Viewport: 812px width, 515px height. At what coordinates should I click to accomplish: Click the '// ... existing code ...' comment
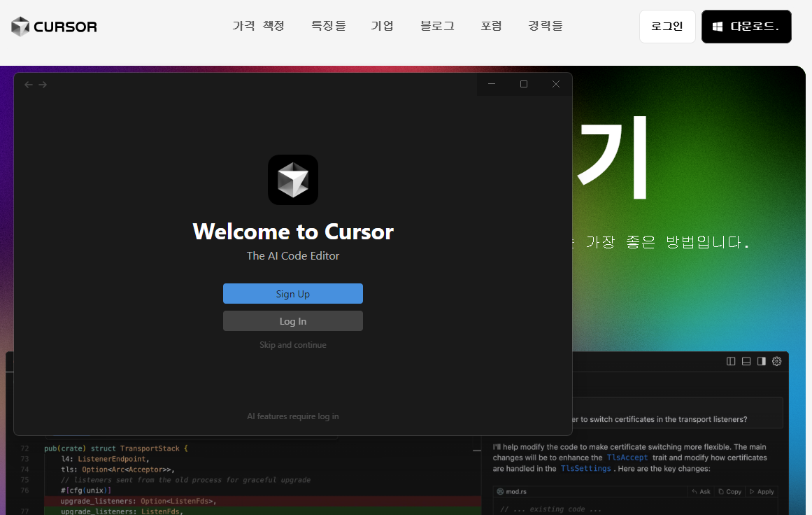(551, 509)
